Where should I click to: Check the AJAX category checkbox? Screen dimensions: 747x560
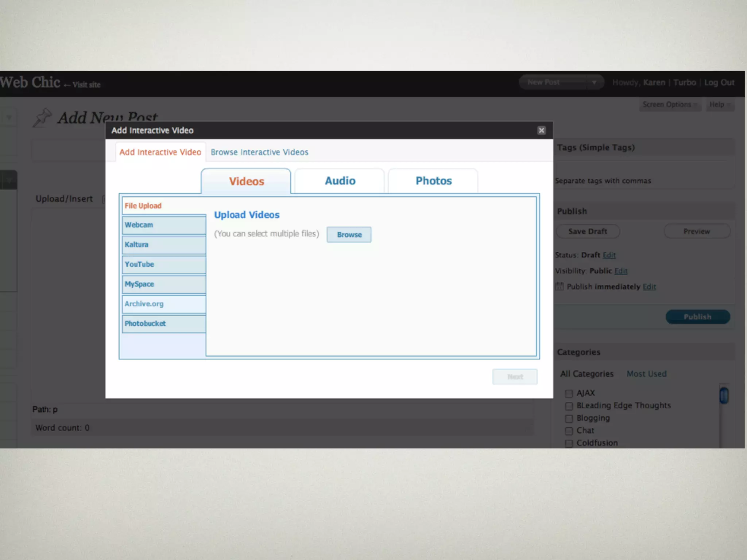pos(569,393)
